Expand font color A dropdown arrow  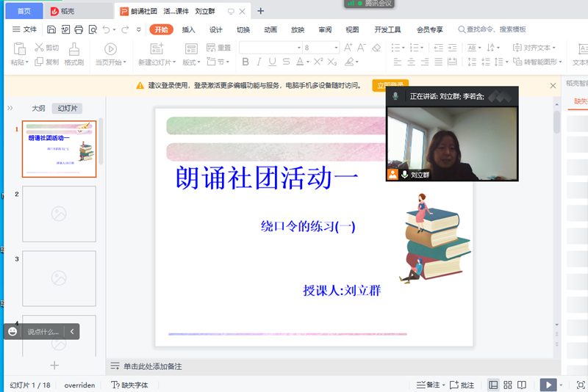coord(307,62)
